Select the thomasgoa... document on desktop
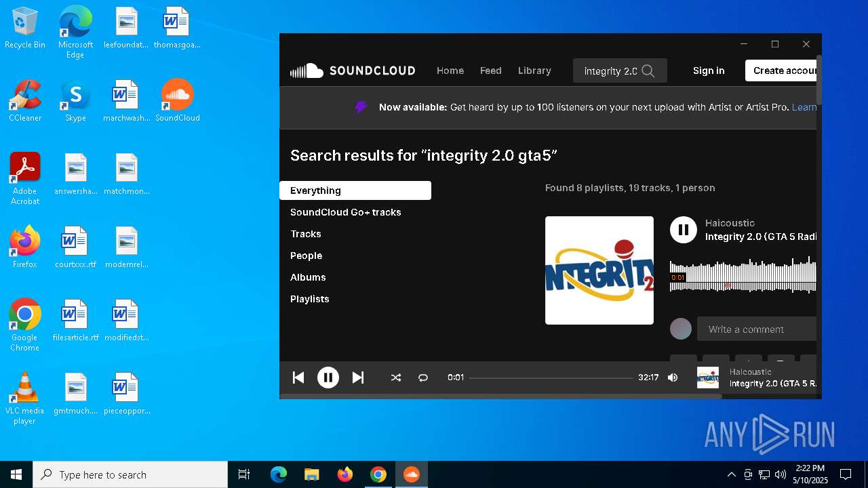Image resolution: width=868 pixels, height=488 pixels. click(177, 27)
